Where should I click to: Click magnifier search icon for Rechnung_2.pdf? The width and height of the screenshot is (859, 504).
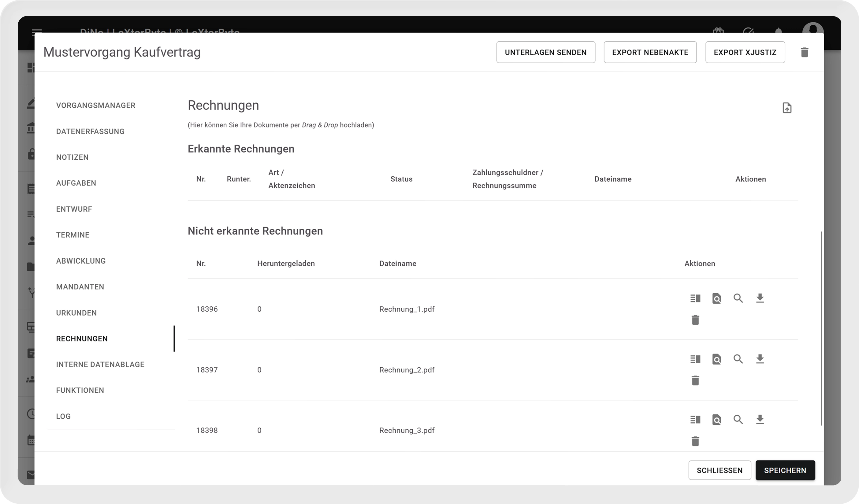(x=738, y=359)
